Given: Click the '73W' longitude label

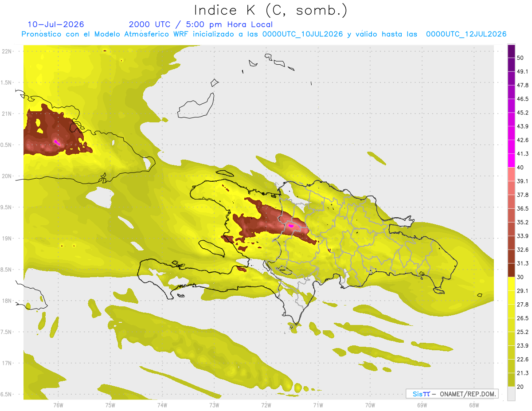Looking at the screenshot, I should [214, 405].
